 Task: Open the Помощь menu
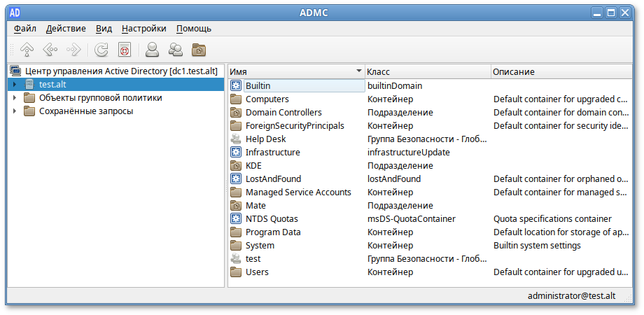pyautogui.click(x=194, y=28)
